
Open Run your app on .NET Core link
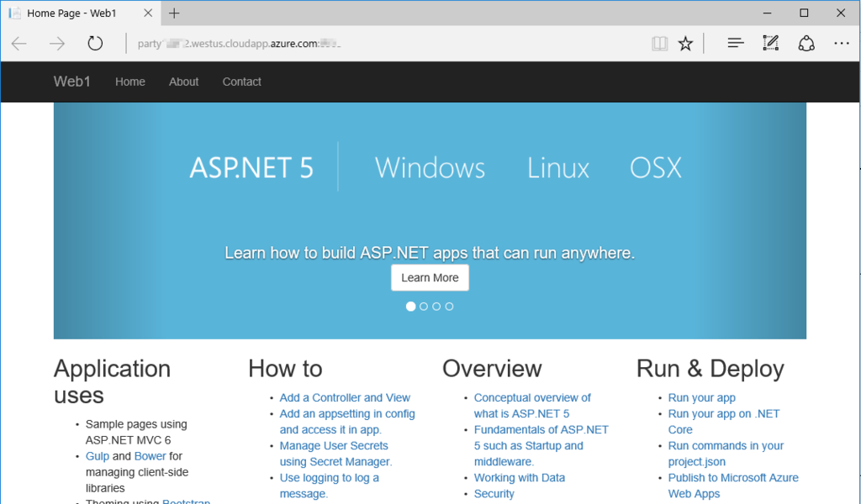(x=724, y=422)
